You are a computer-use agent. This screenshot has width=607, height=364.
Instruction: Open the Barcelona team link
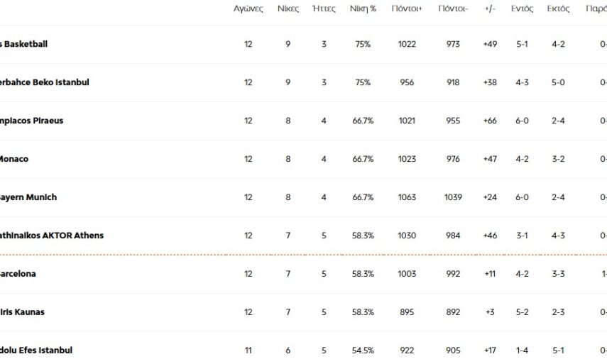(x=18, y=274)
